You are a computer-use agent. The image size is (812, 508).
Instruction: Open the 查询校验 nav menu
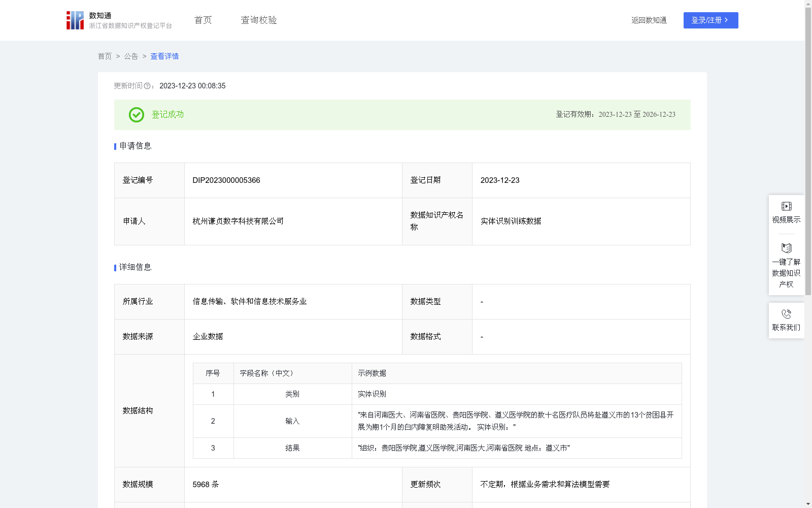click(259, 20)
